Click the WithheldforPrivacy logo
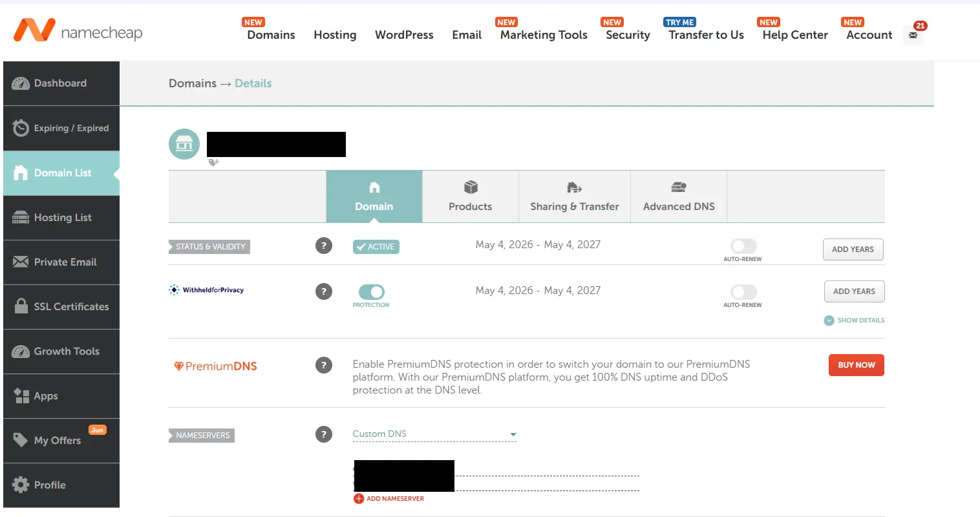This screenshot has height=517, width=980. coord(206,290)
